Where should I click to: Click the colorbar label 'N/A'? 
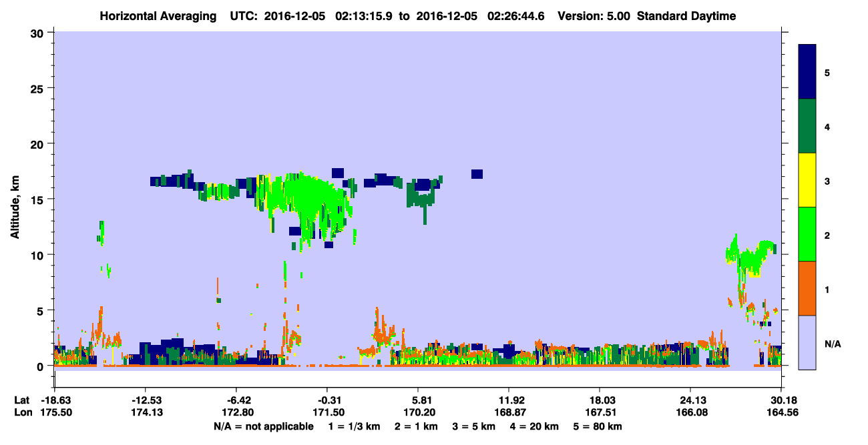coord(833,344)
